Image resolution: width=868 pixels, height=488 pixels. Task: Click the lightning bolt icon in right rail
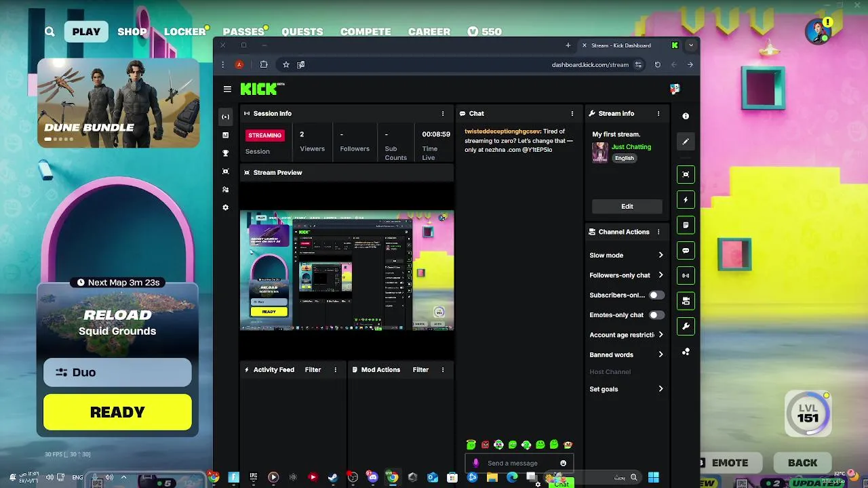coord(686,200)
